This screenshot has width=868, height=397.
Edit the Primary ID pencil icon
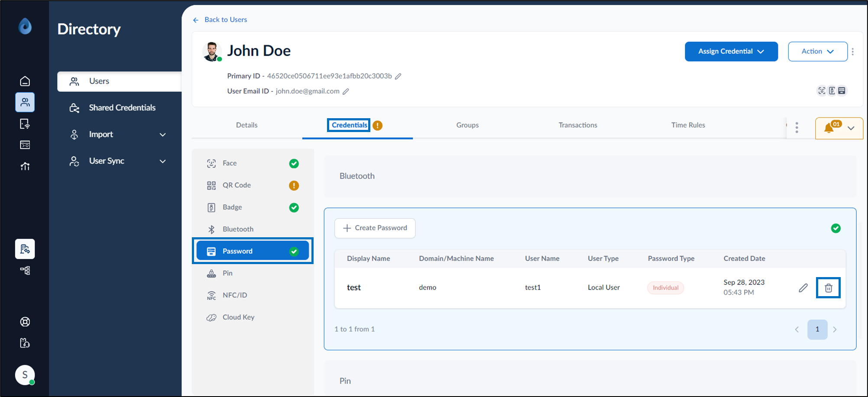point(398,76)
